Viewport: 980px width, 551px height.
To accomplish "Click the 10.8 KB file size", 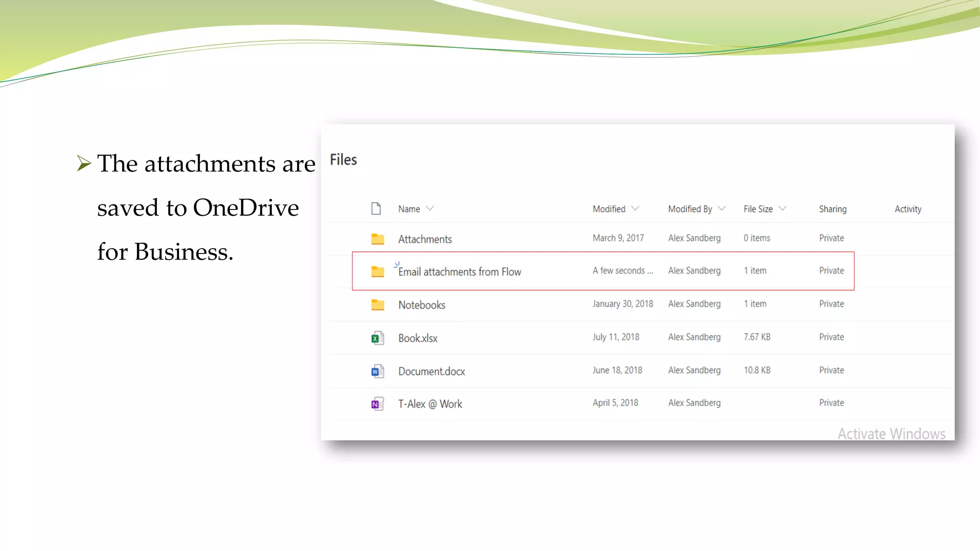I will [x=757, y=370].
